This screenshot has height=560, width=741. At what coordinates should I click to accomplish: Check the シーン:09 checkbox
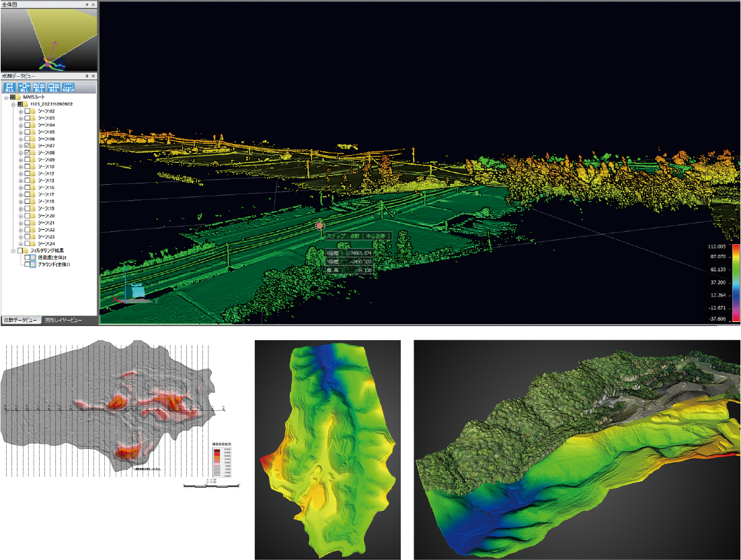click(x=28, y=160)
